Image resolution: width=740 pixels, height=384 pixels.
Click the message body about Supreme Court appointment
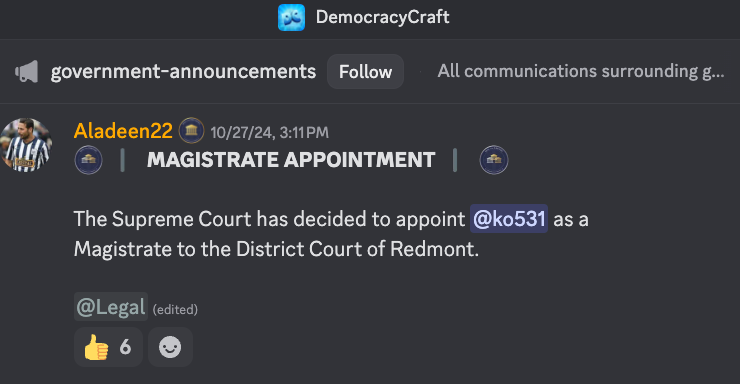331,234
